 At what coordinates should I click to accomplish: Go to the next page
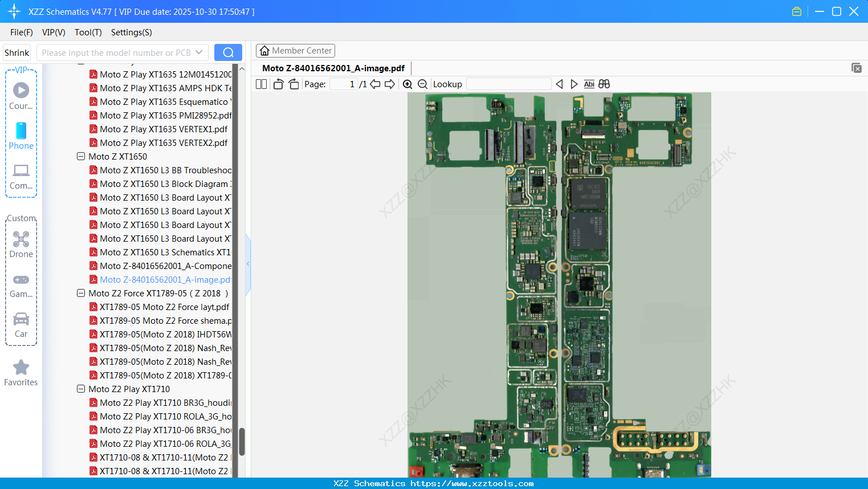(390, 84)
